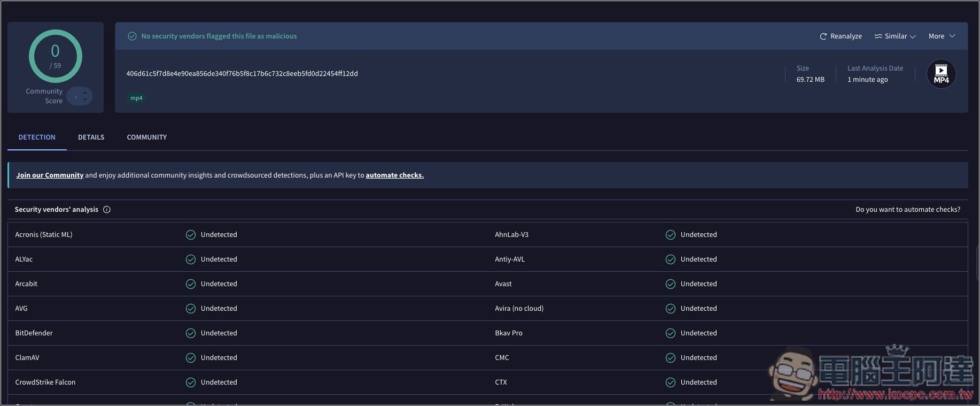This screenshot has width=980, height=406.
Task: Click the check icon in the BitDefender row
Action: [x=191, y=333]
